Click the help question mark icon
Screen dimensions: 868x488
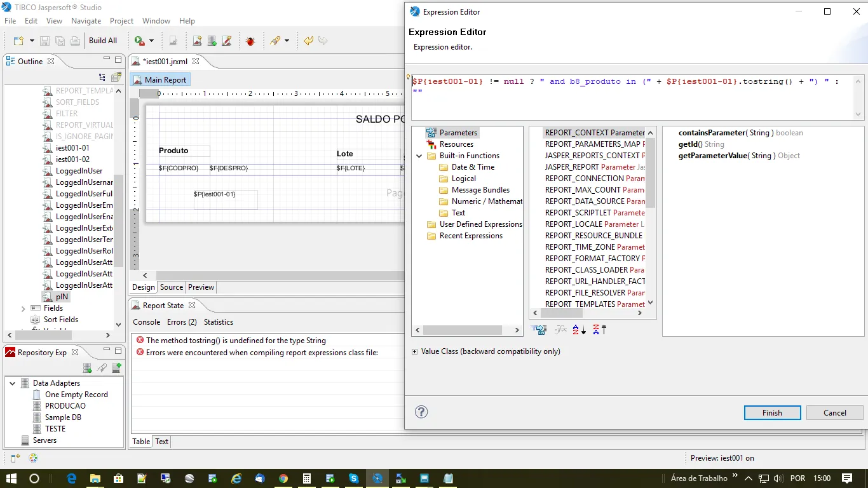tap(421, 412)
